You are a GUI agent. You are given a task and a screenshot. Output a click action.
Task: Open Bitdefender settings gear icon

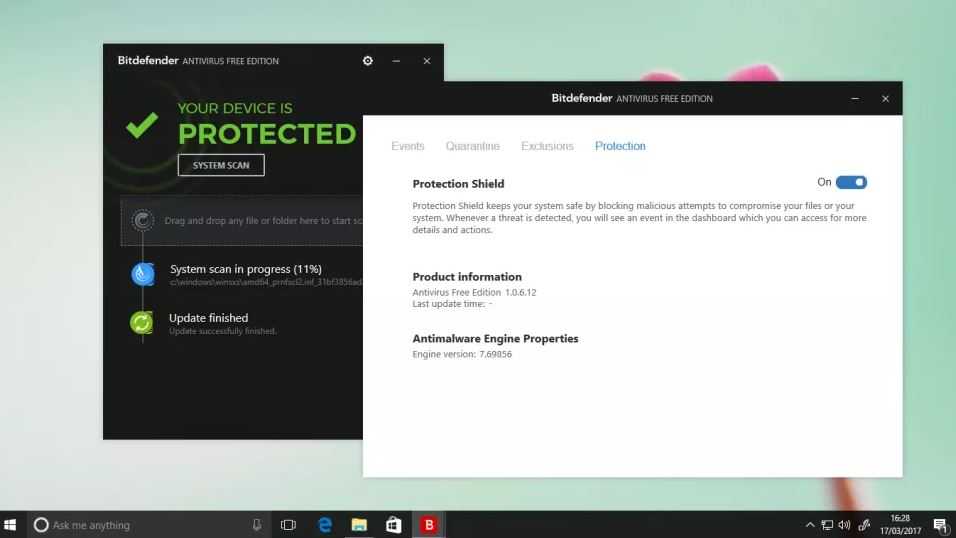pyautogui.click(x=368, y=61)
